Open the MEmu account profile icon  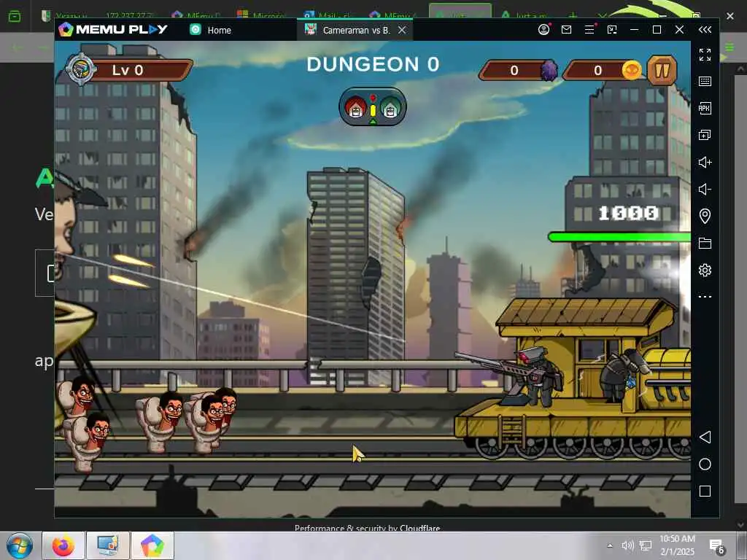(x=543, y=29)
